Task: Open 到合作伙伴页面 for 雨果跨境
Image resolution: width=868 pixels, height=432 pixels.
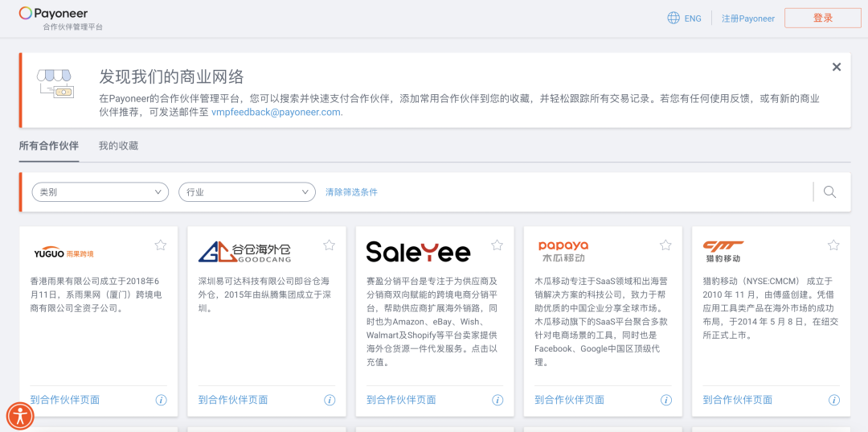Action: click(x=65, y=400)
